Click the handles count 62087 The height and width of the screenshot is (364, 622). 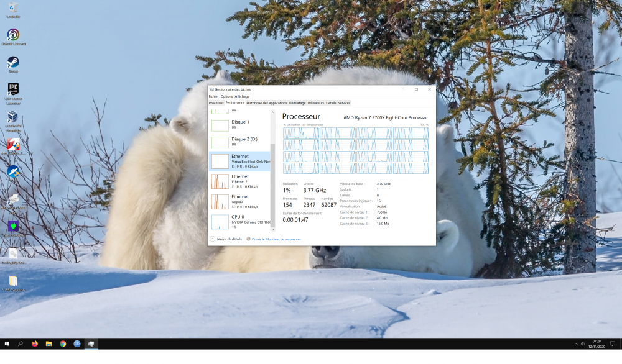point(328,205)
